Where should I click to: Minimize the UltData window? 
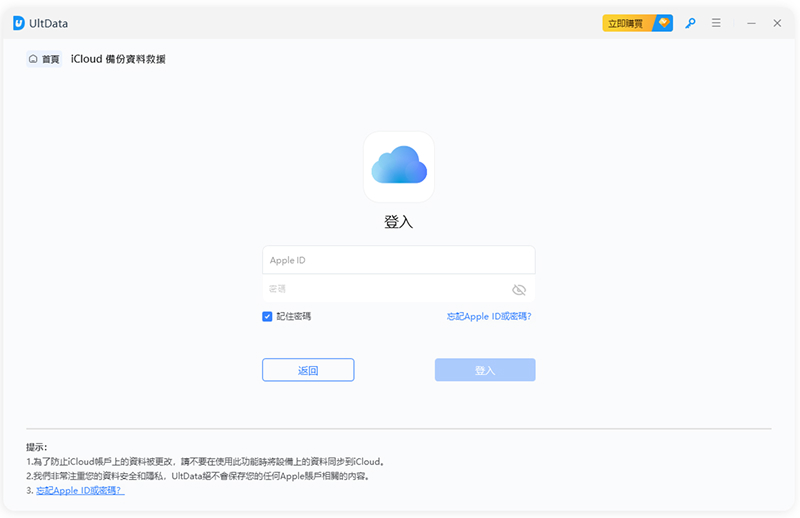pyautogui.click(x=752, y=23)
